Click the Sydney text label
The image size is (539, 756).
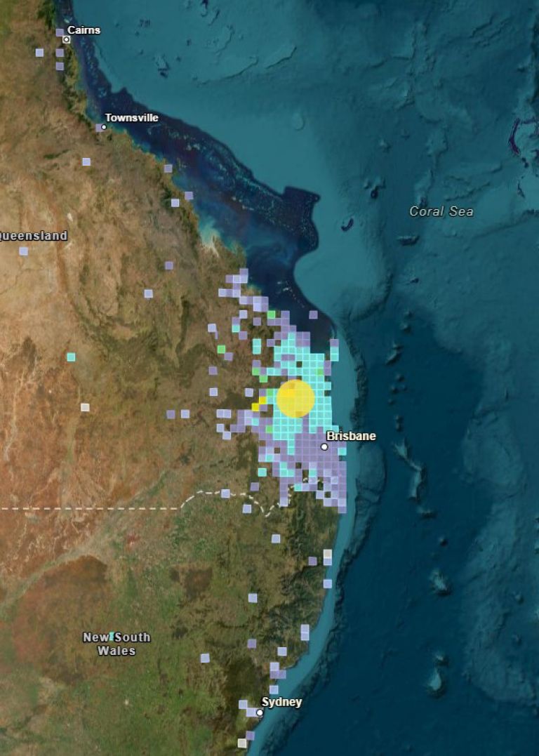[x=281, y=702]
